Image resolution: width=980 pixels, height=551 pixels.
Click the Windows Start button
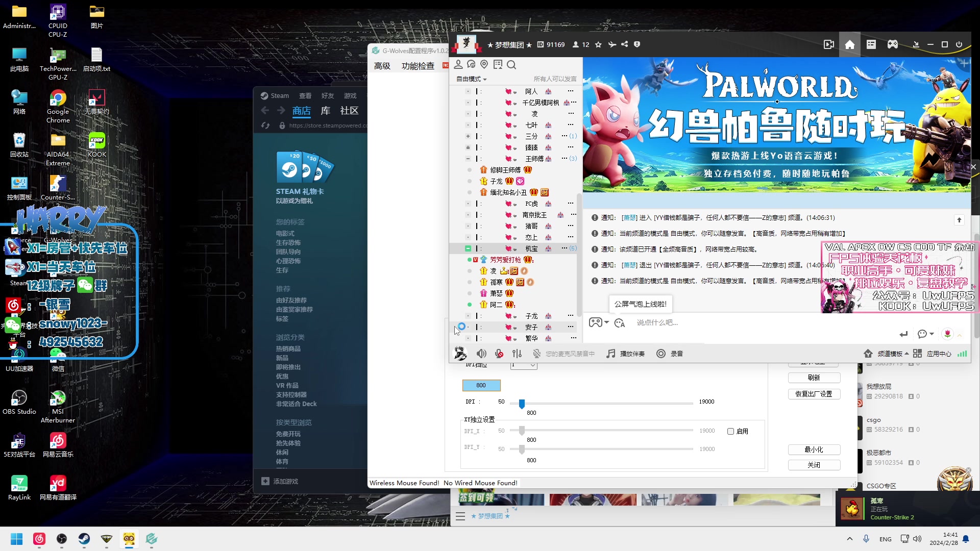(17, 539)
